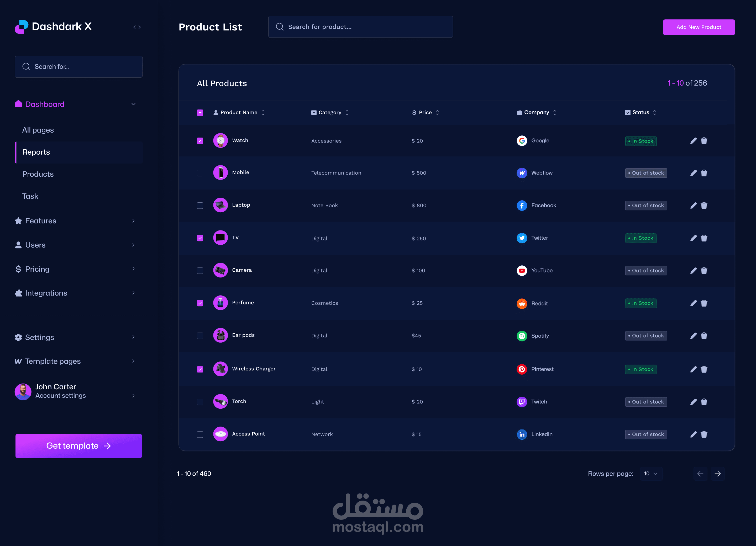756x546 pixels.
Task: Check the Torch row checkbox
Action: tap(200, 402)
